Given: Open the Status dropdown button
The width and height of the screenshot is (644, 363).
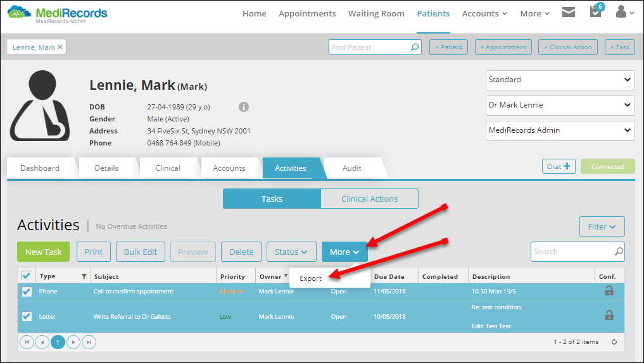Looking at the screenshot, I should [x=291, y=252].
